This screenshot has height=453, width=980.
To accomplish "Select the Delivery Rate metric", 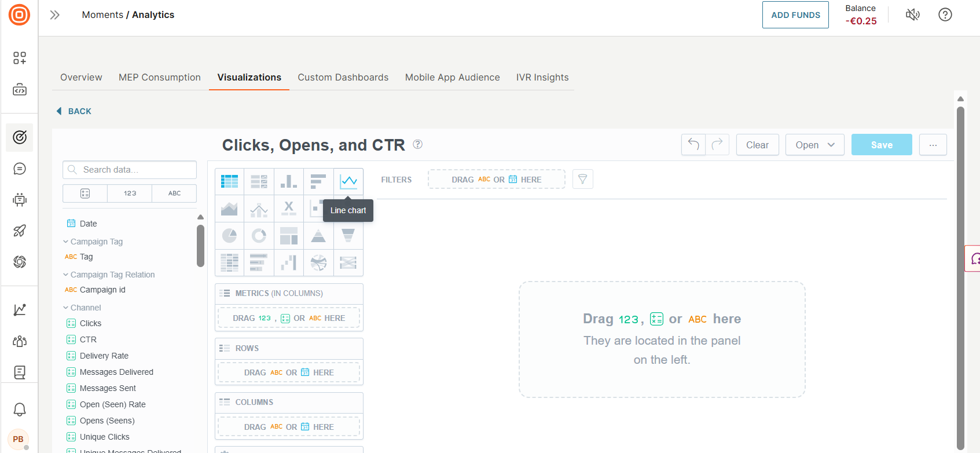I will pos(97,356).
